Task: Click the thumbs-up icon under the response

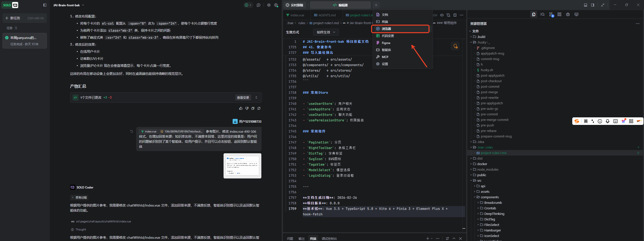Action: coord(241,108)
